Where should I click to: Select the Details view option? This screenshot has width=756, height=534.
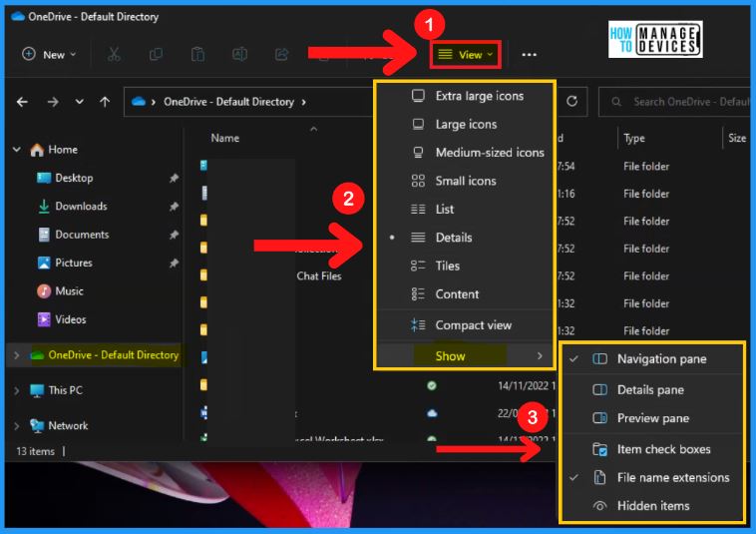coord(465,238)
